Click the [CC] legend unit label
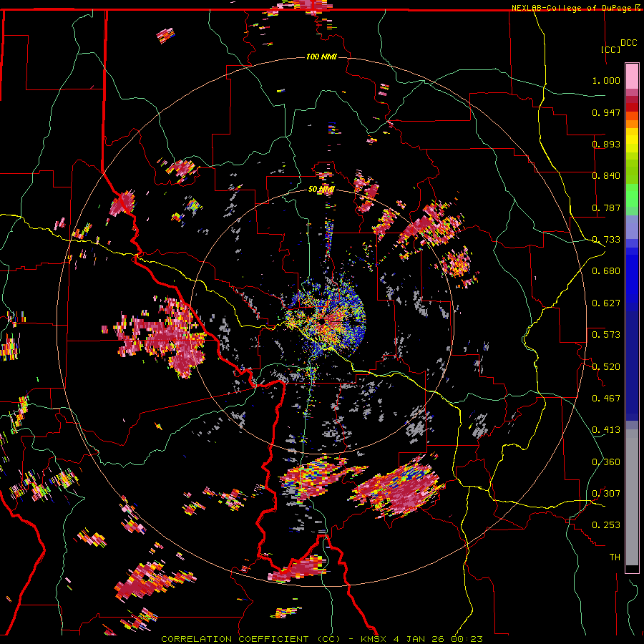Viewport: 644px width, 644px height. tap(610, 49)
